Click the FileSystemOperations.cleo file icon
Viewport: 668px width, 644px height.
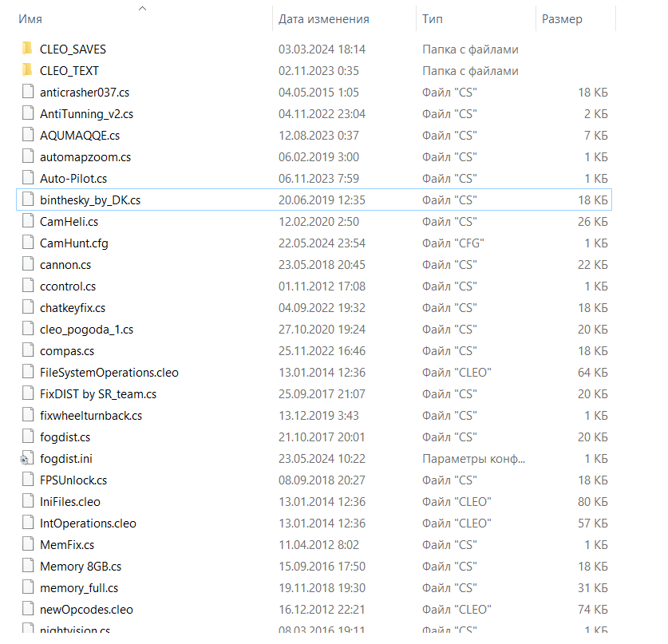click(x=26, y=372)
